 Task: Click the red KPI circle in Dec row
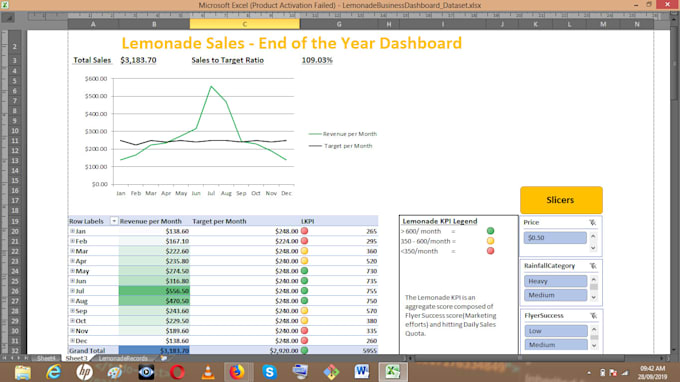304,341
